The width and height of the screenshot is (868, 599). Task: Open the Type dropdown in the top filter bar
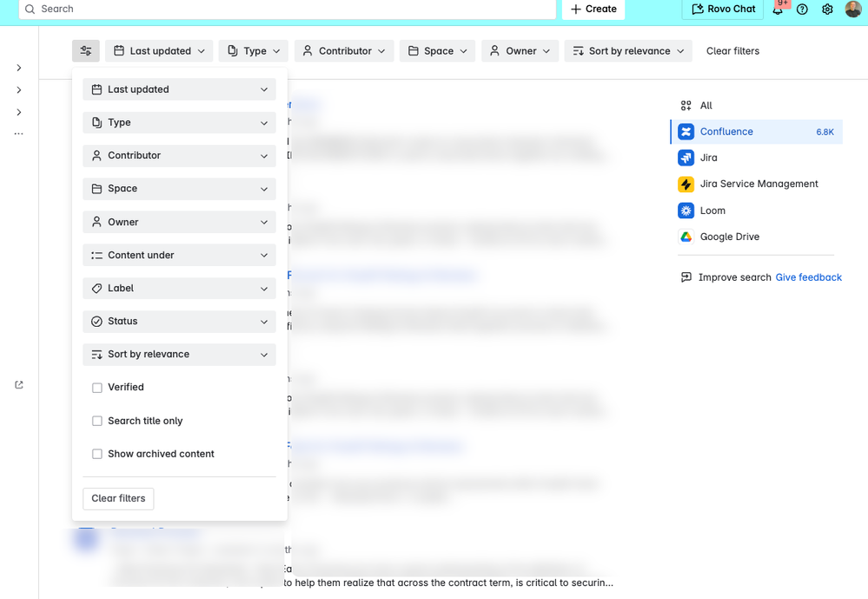(254, 51)
